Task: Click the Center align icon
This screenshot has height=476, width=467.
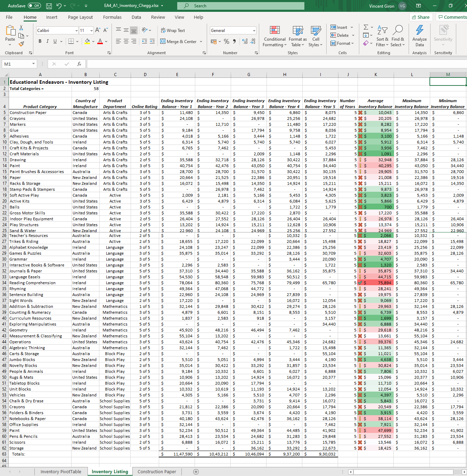Action: pyautogui.click(x=126, y=41)
